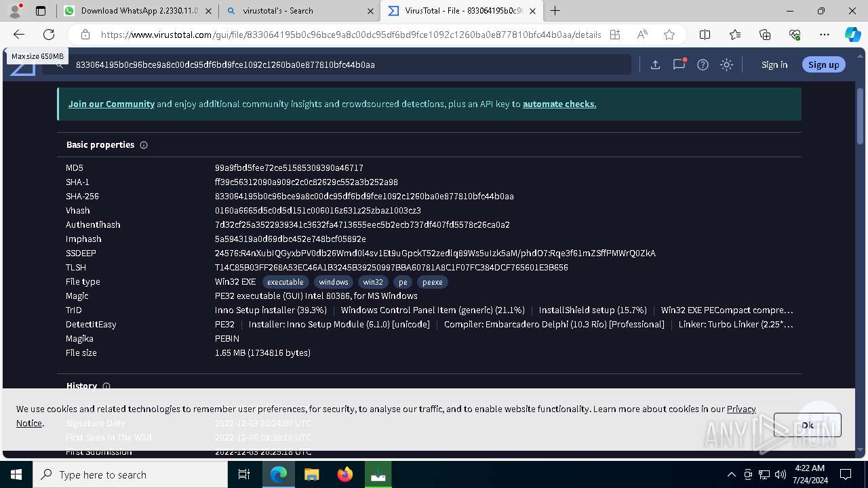Open Task View on taskbar
868x488 pixels.
pos(245,474)
